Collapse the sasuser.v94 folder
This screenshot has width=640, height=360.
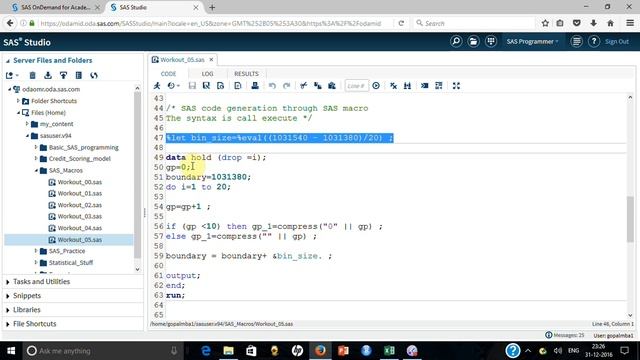pyautogui.click(x=27, y=136)
